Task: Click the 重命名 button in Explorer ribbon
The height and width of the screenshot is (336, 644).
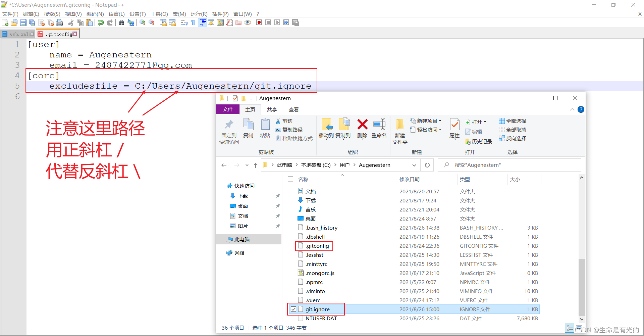Action: (379, 129)
